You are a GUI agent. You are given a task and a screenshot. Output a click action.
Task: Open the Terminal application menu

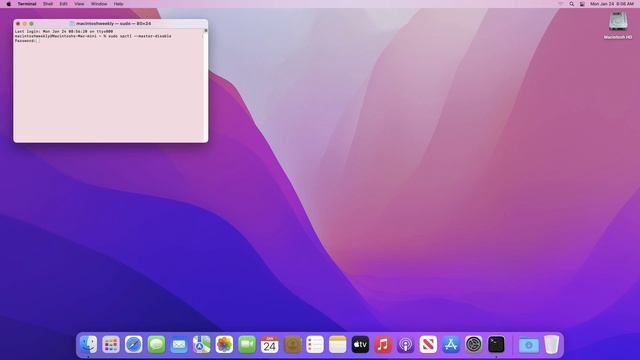point(27,4)
